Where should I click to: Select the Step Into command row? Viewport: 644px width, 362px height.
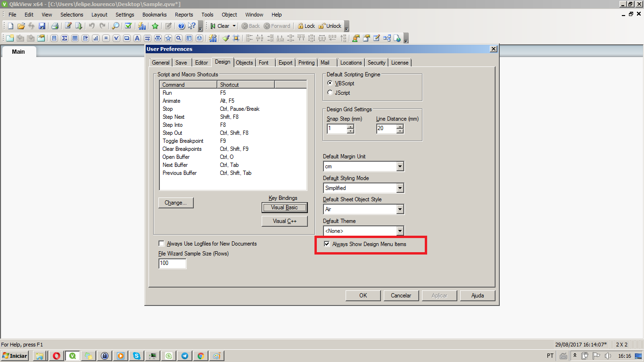(x=233, y=125)
